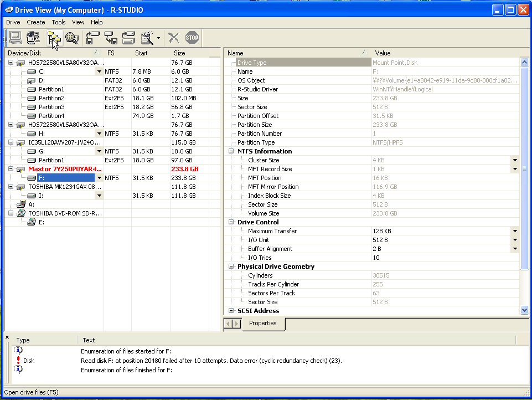This screenshot has width=532, height=400.
Task: Click the Connect to Remote computer icon
Action: 33,38
